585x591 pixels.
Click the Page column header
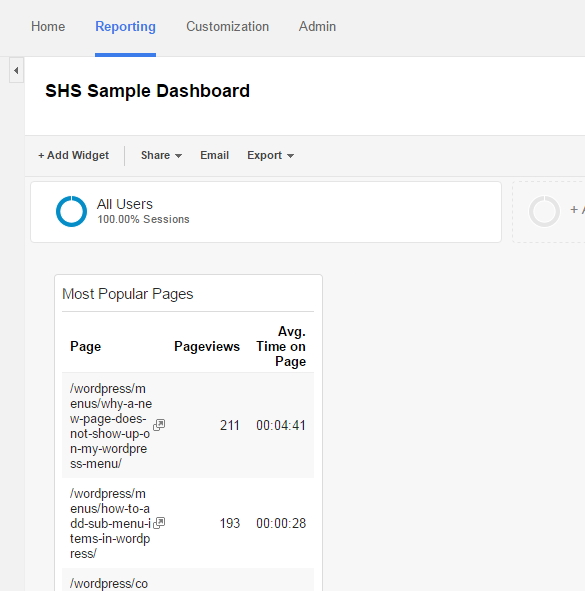tap(86, 346)
